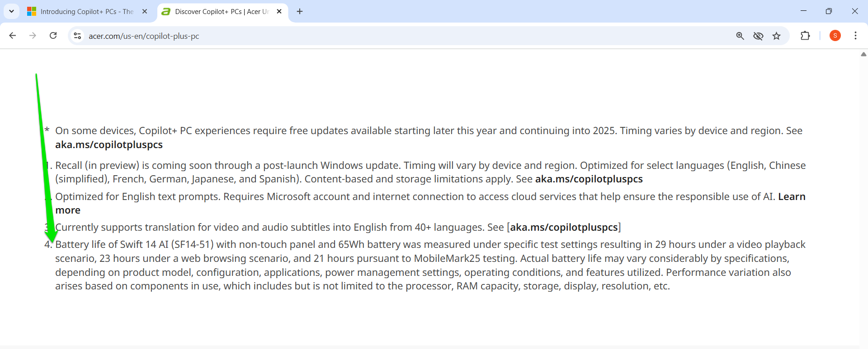The width and height of the screenshot is (868, 349).
Task: Click the back navigation arrow
Action: [x=13, y=36]
